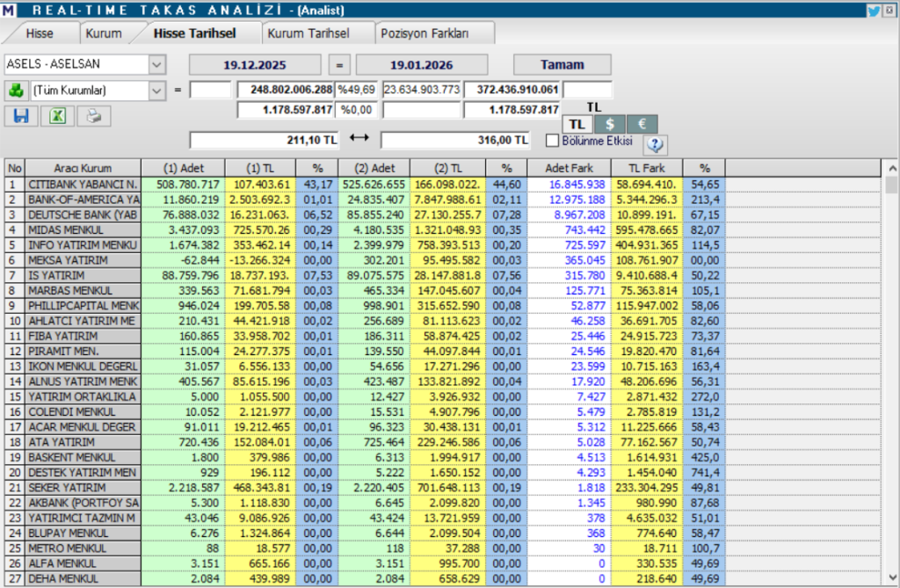Select the TL currency toggle
This screenshot has height=588, width=900.
coord(575,124)
